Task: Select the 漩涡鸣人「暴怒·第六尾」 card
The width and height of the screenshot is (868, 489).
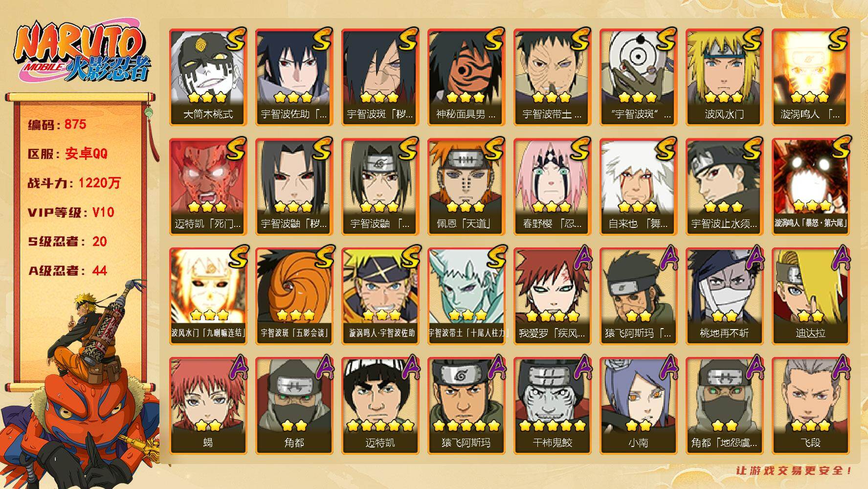Action: click(811, 187)
